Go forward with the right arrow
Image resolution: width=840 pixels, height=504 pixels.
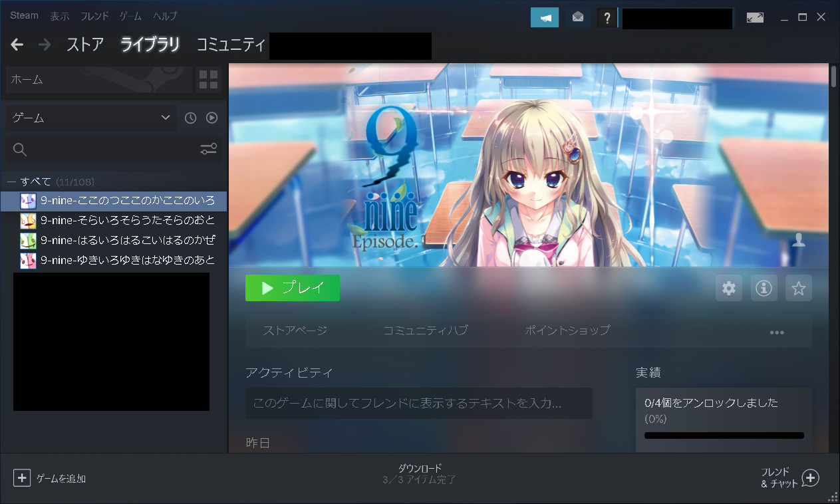coord(45,45)
